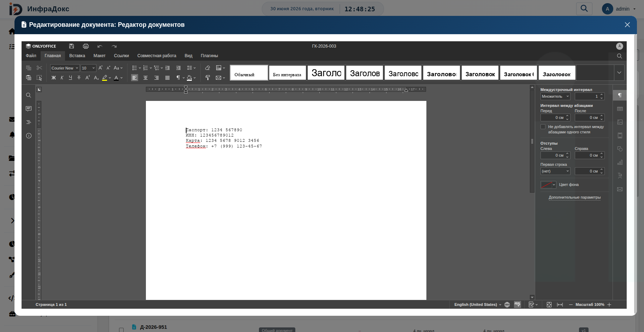Fit the document to width
The image size is (644, 332).
[560, 304]
